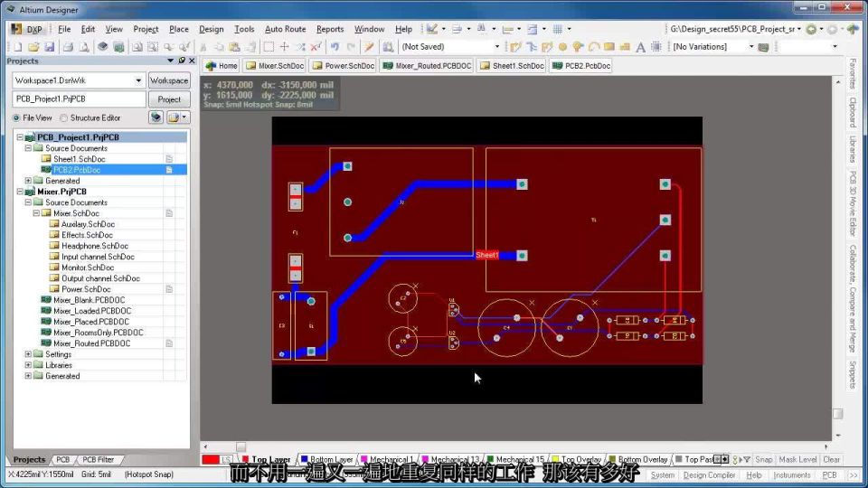
Task: Place a component using the chip icon
Action: 656,47
